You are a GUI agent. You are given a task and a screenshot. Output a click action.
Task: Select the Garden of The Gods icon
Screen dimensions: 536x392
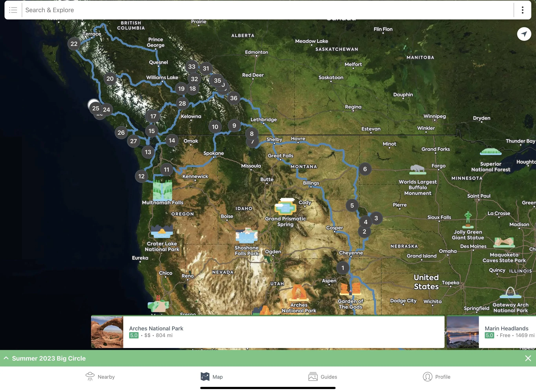coord(351,289)
